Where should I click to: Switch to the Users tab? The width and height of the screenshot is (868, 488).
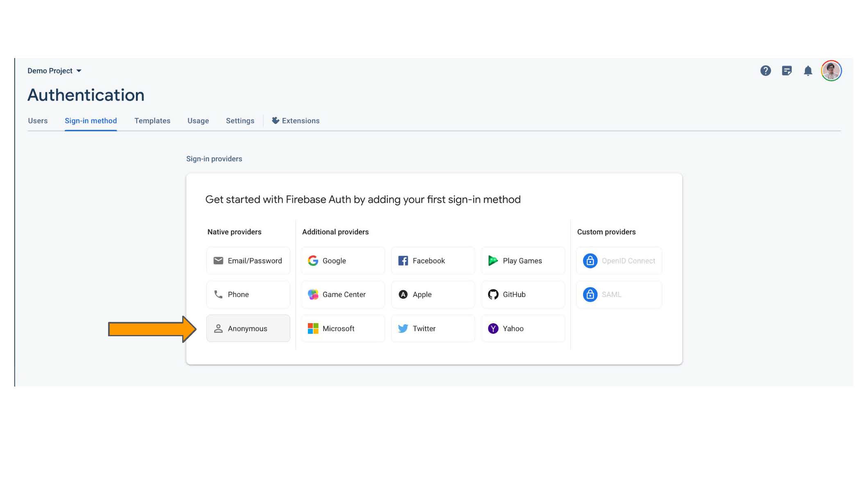click(x=38, y=121)
